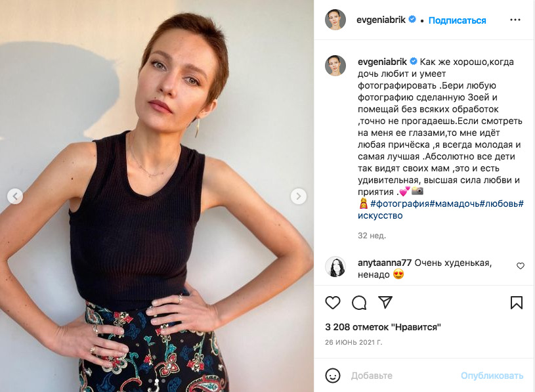
Task: Open the three-dot more options menu
Action: click(515, 20)
